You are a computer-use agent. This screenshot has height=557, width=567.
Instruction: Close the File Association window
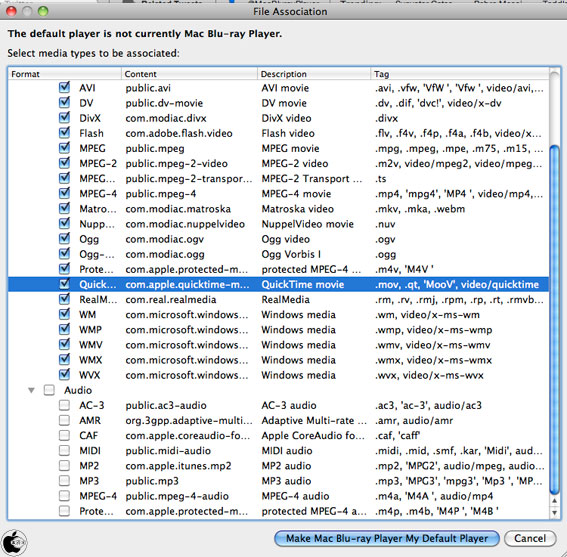click(x=11, y=11)
